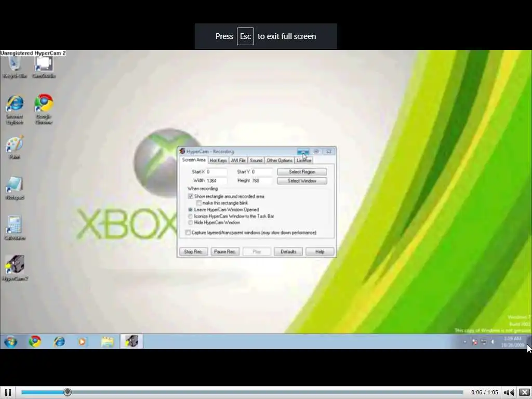Image resolution: width=532 pixels, height=399 pixels.
Task: Open Recycle Bin desktop icon
Action: pos(15,67)
